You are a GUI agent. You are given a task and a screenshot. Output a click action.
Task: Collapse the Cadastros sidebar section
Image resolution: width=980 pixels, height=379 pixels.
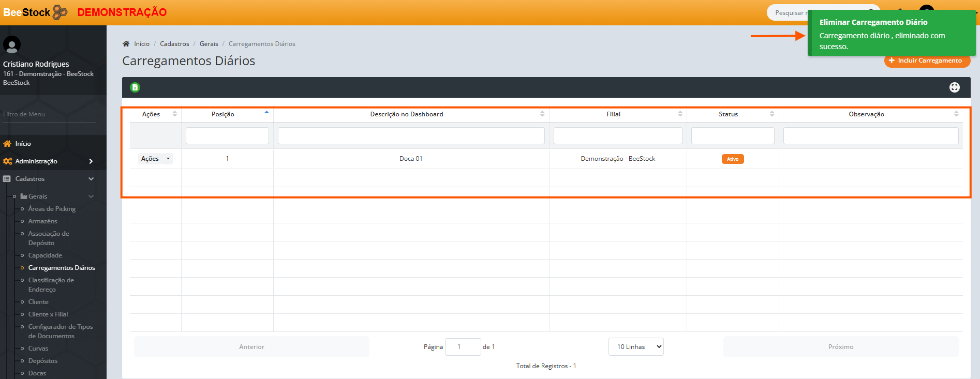[91, 179]
